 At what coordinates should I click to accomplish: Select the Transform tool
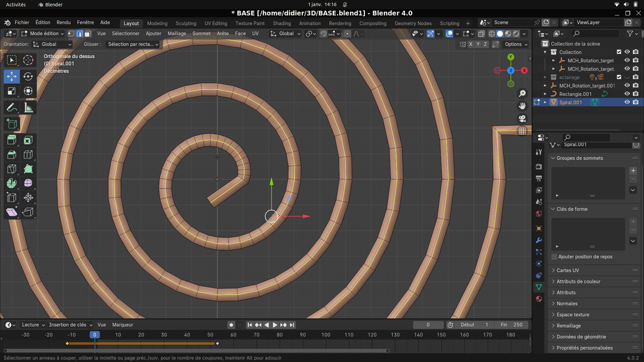(28, 91)
